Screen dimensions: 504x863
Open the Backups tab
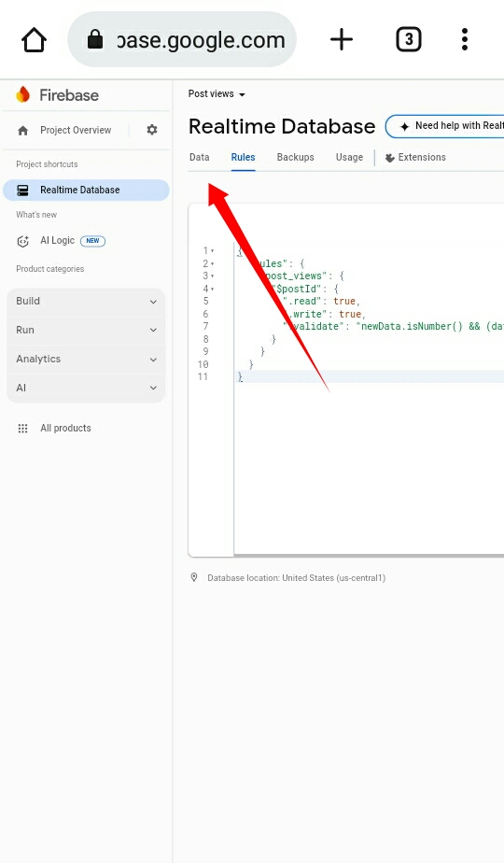pos(296,158)
